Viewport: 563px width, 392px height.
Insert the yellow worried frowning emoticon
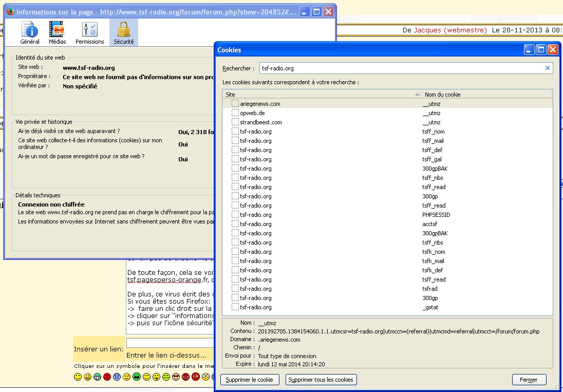(x=126, y=377)
